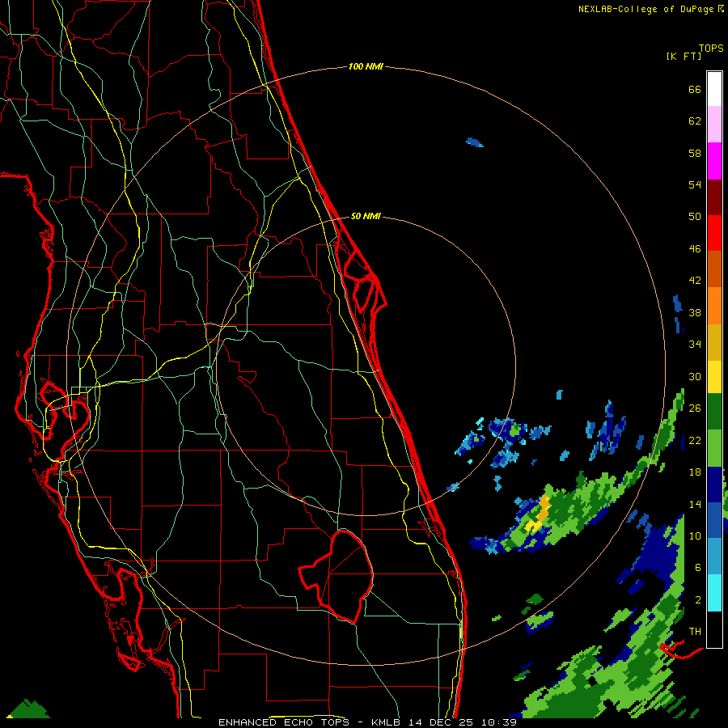Click the legend value 22

pyautogui.click(x=695, y=441)
